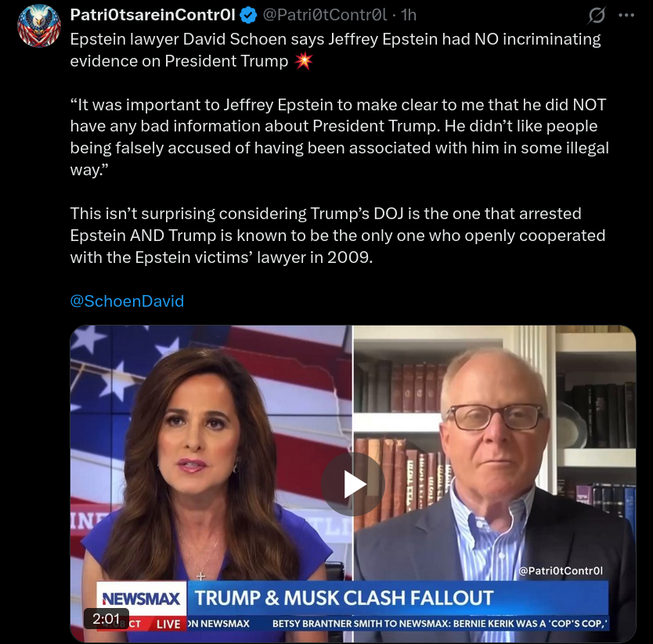Open the three-dot more options menu
The width and height of the screenshot is (653, 644).
(x=626, y=16)
